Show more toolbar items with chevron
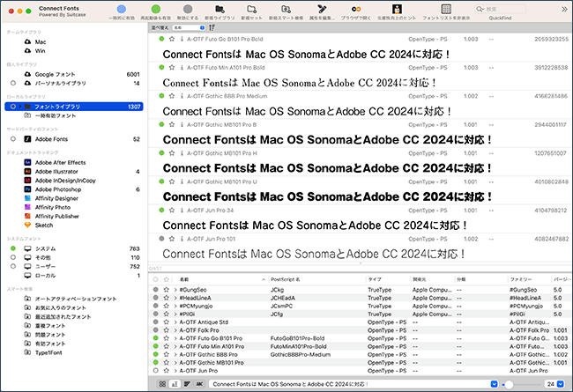This screenshot has width=573, height=392. (x=564, y=9)
